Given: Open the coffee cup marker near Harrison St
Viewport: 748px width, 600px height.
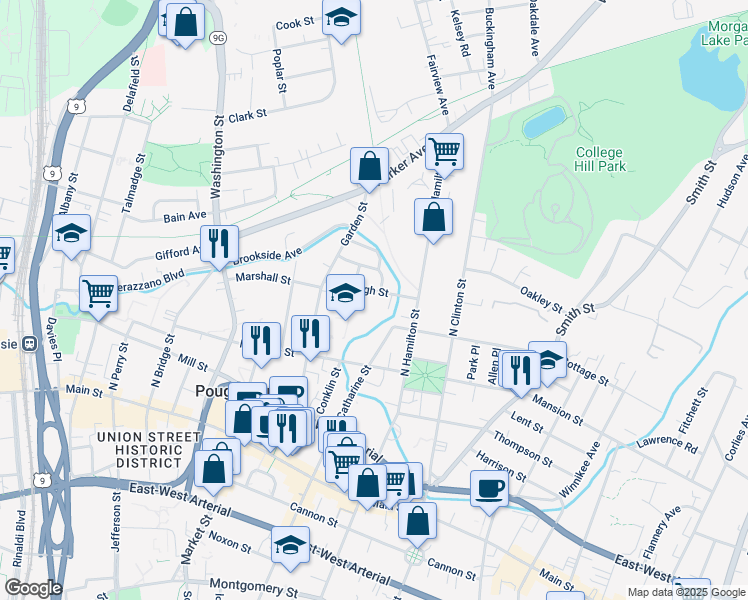Looking at the screenshot, I should 489,490.
